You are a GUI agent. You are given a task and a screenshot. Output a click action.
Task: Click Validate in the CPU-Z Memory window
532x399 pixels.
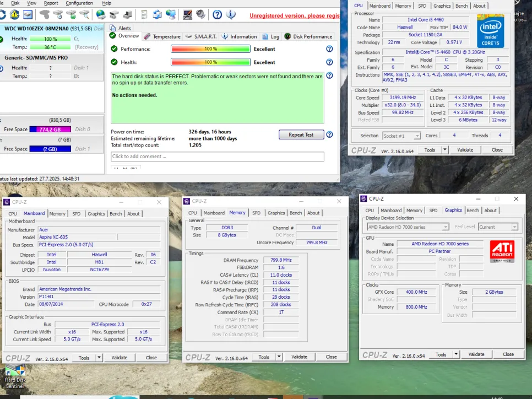(299, 357)
